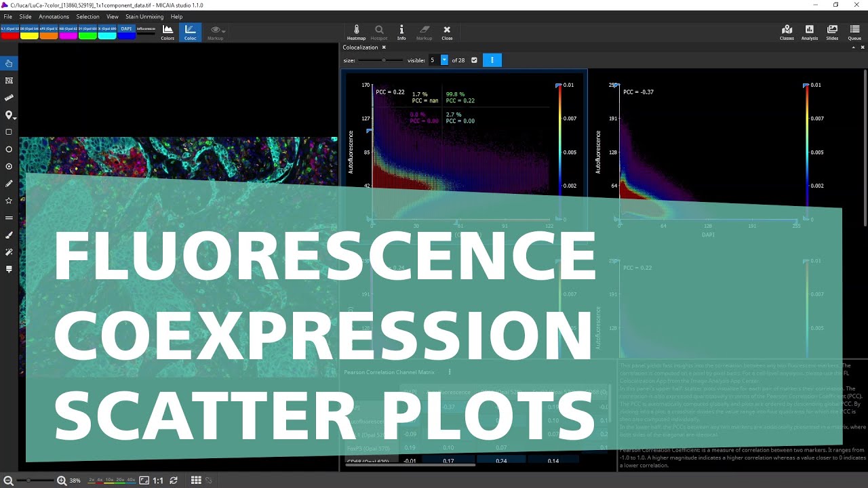The height and width of the screenshot is (488, 868).
Task: Select 40x magnification preset
Action: (x=131, y=481)
